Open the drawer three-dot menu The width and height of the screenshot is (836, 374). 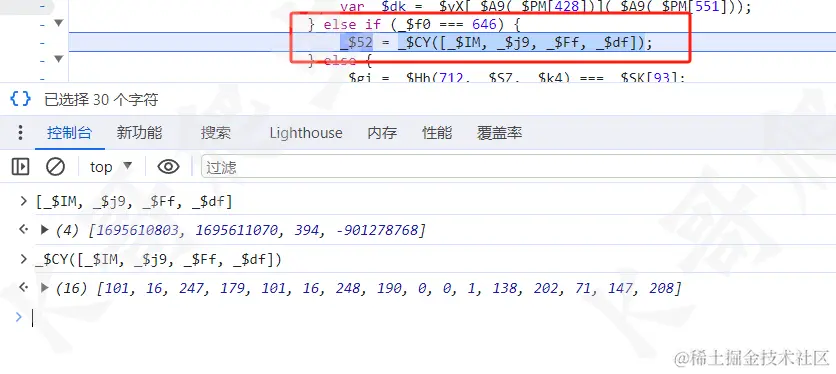[20, 133]
